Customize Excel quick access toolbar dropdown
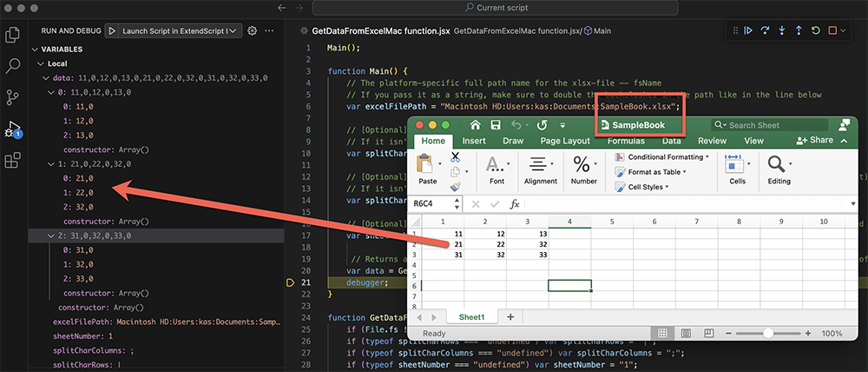Viewport: 868px width, 372px height. pos(563,125)
